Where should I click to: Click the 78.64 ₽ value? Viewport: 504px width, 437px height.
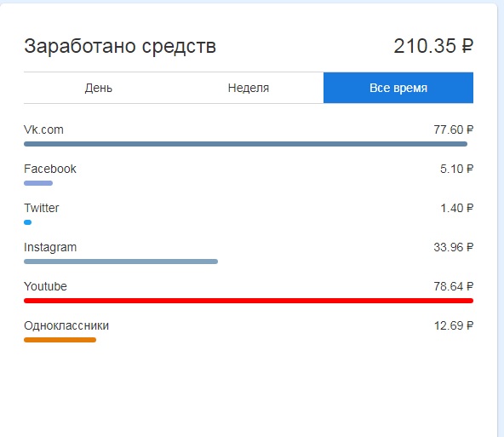[x=454, y=286]
